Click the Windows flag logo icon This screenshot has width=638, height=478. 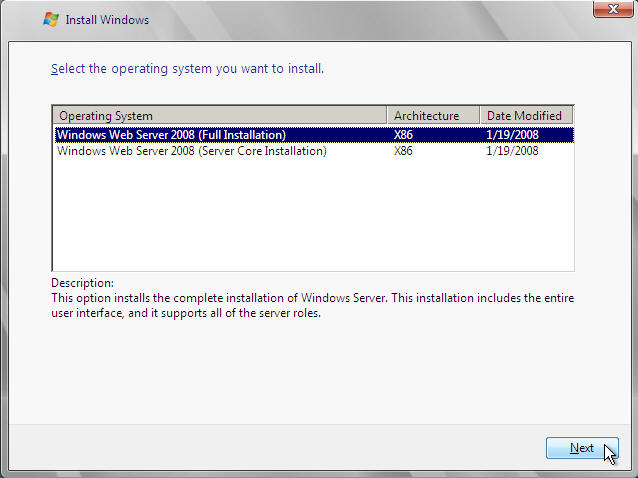[51, 20]
